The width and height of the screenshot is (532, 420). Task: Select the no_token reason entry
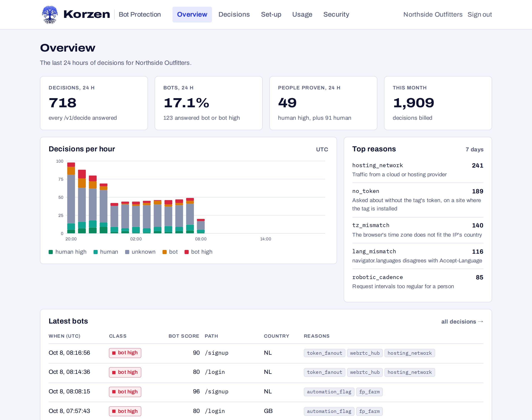tap(418, 200)
